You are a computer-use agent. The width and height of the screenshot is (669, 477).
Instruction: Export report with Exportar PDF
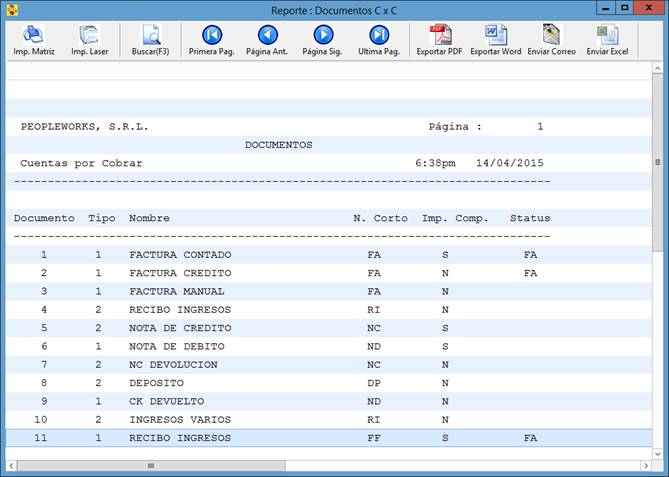(x=439, y=40)
